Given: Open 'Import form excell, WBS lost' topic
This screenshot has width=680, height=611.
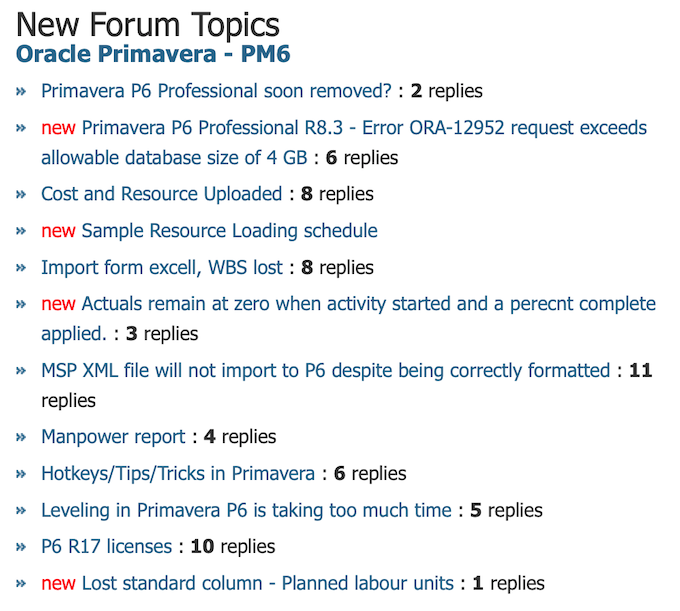Looking at the screenshot, I should [x=161, y=268].
